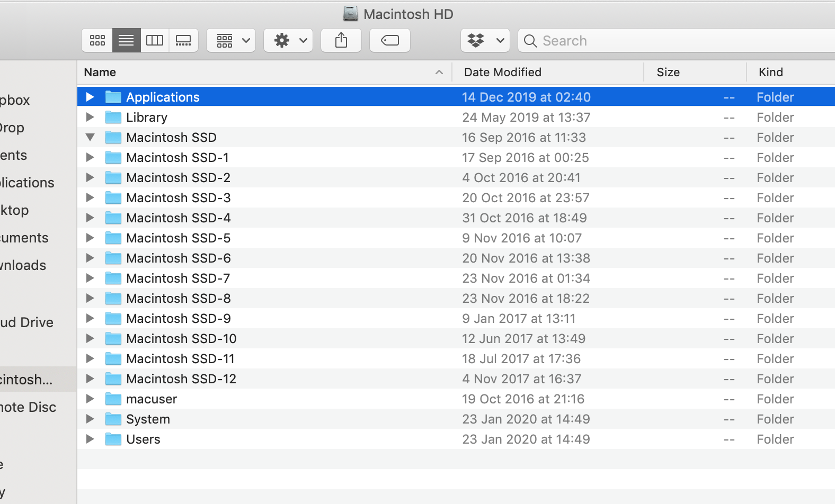Select the Macintosh SSD-4 folder icon
Image resolution: width=835 pixels, height=504 pixels.
pos(113,218)
